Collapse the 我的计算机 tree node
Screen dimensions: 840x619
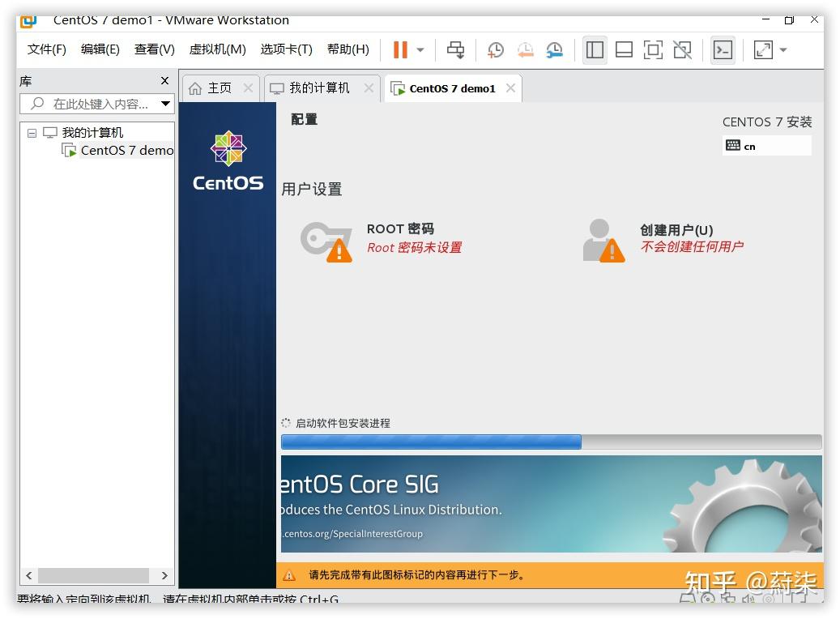pyautogui.click(x=30, y=132)
